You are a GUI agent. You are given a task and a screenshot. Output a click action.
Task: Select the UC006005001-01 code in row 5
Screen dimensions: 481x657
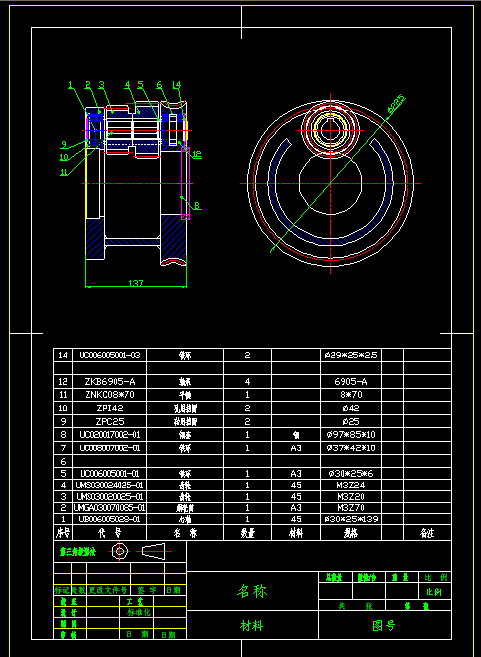[x=110, y=473]
